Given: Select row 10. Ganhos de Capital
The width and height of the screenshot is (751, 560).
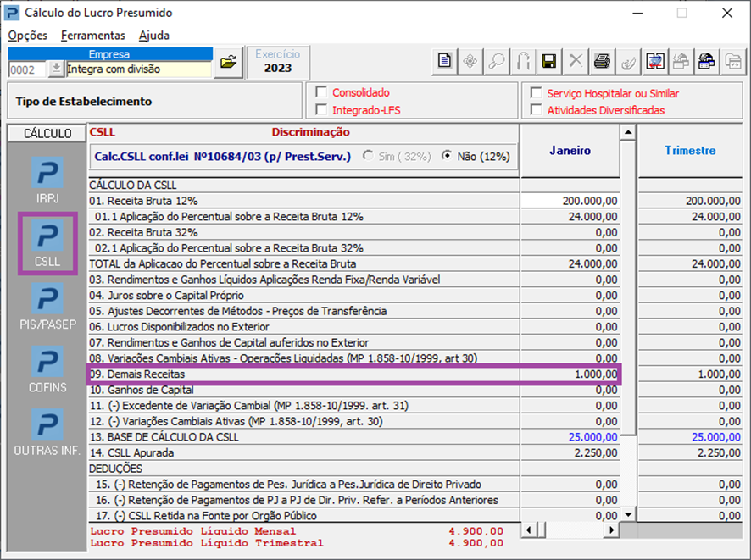Looking at the screenshot, I should pos(303,390).
